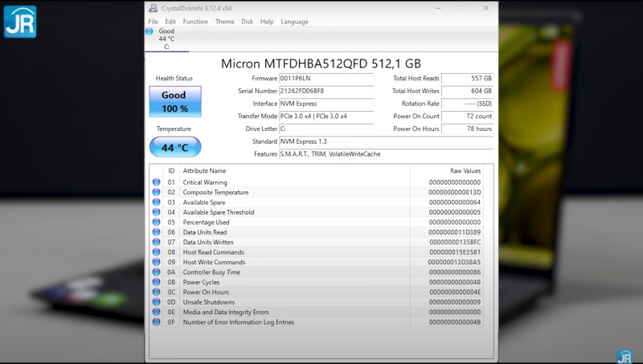Viewport: 643px width, 364px height.
Task: Click the Good 100 % health status button
Action: click(x=175, y=102)
